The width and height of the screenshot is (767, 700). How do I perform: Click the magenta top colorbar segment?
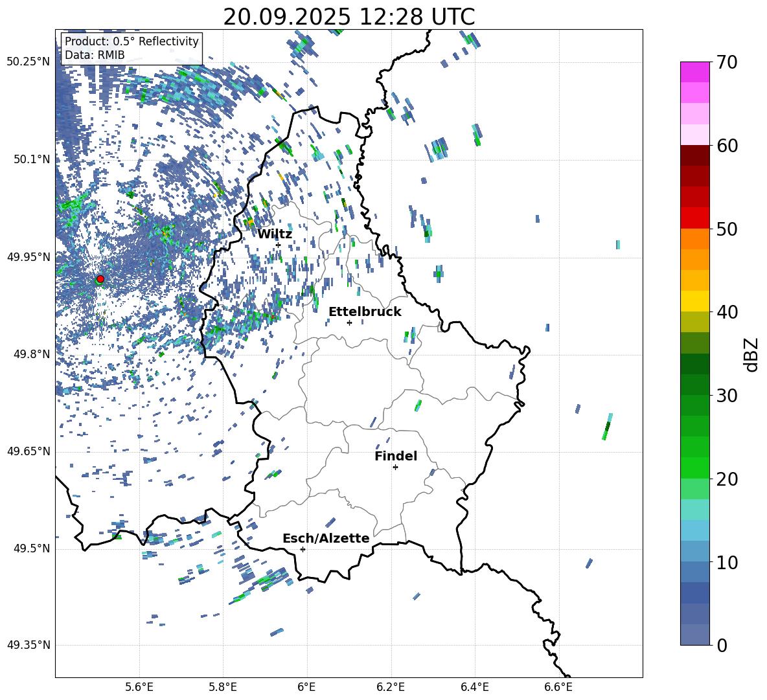[x=694, y=73]
